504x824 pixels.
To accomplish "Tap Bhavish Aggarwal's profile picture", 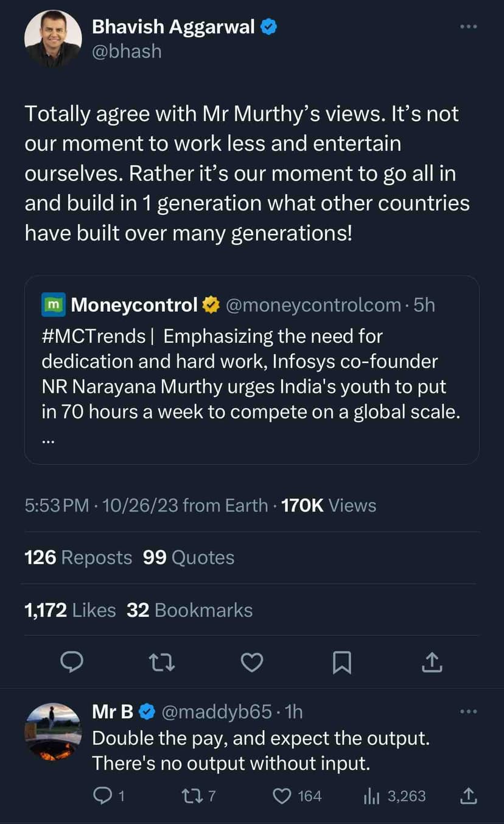I will tap(53, 38).
